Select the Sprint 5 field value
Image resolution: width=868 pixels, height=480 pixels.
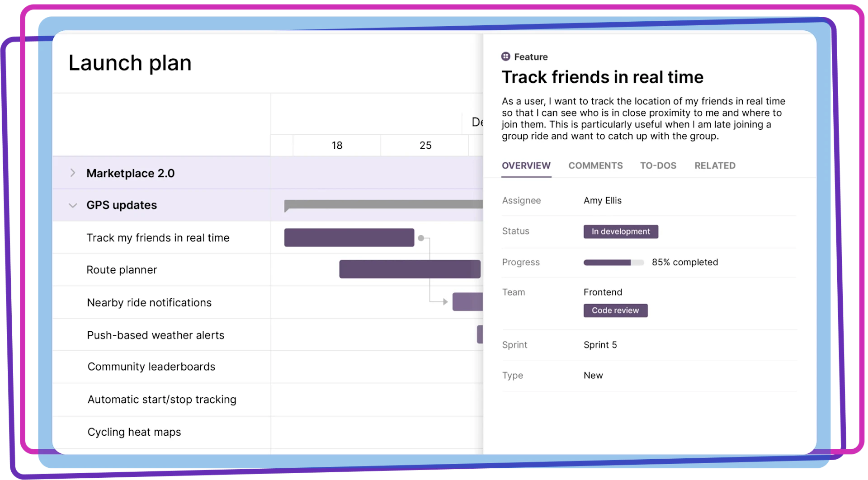click(x=600, y=344)
